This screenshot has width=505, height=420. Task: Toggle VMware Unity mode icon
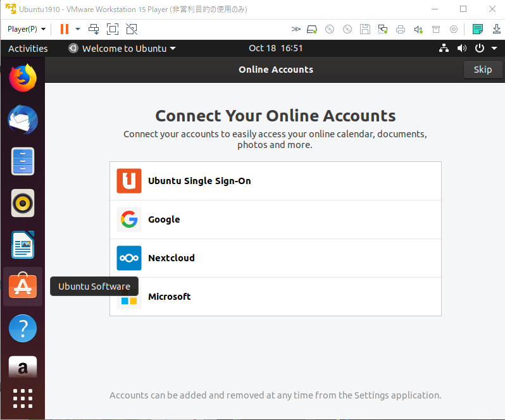132,29
